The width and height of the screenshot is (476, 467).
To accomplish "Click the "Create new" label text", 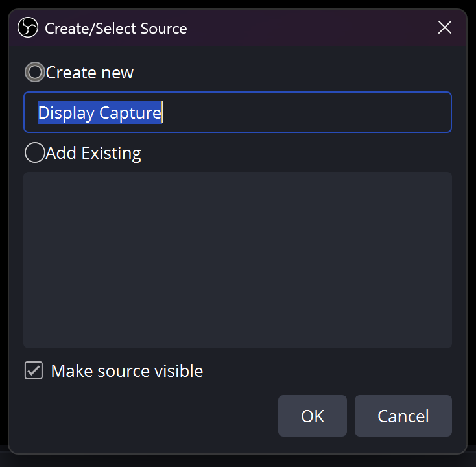I will tap(89, 73).
